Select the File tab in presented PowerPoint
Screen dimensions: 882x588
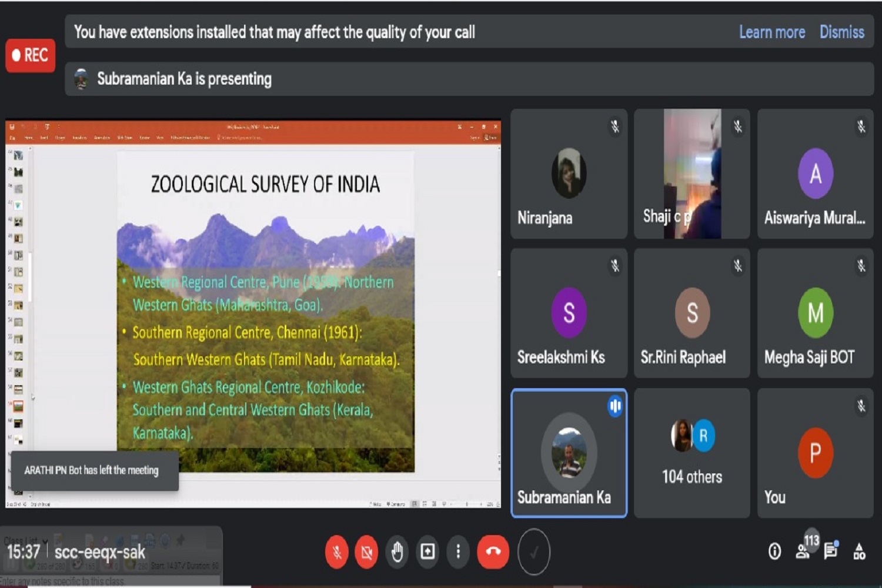(12, 138)
